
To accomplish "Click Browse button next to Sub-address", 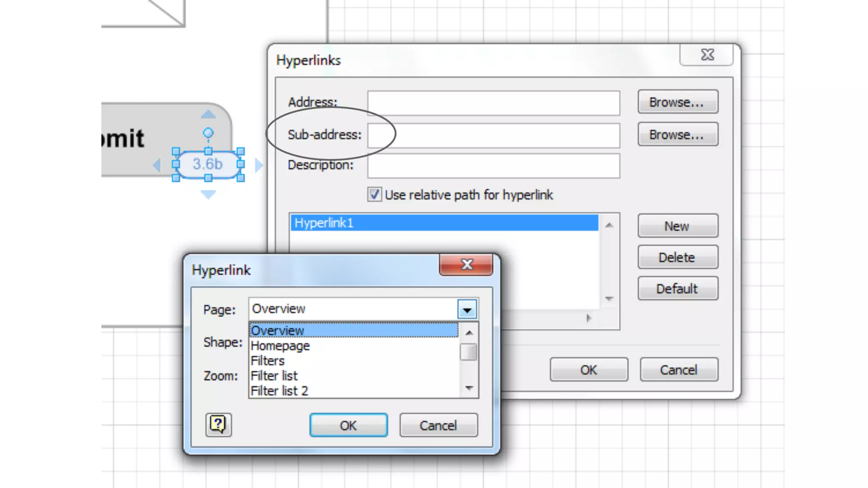I will pyautogui.click(x=677, y=135).
